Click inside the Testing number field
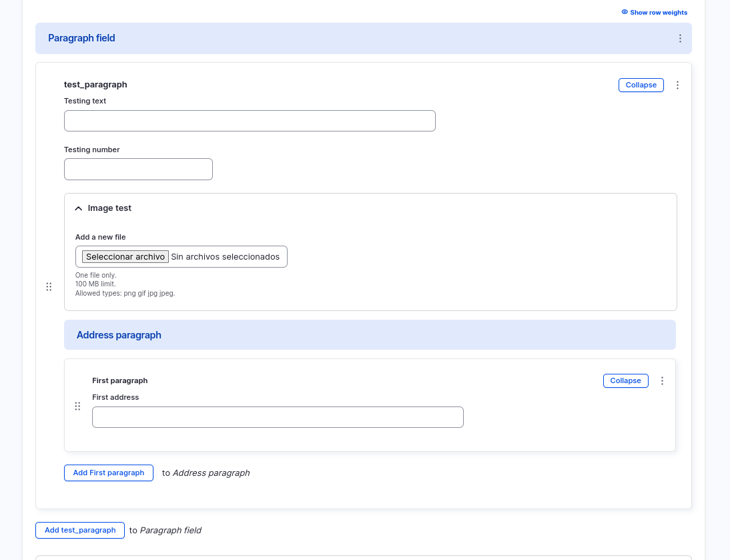The height and width of the screenshot is (560, 730). tap(138, 169)
